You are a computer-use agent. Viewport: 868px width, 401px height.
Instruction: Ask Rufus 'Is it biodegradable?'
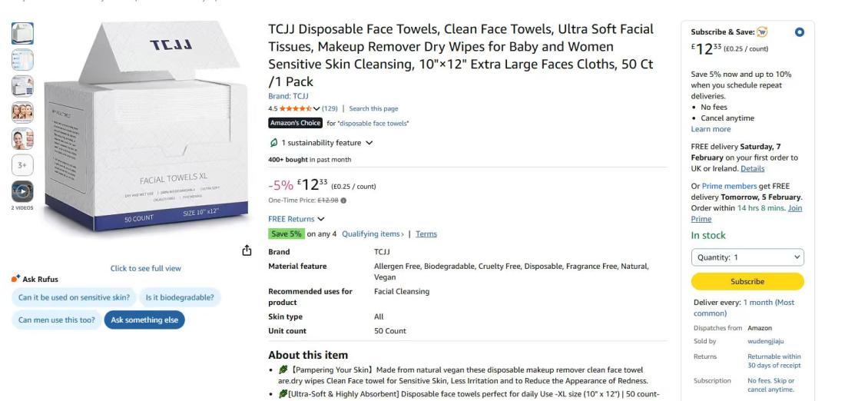(x=180, y=297)
